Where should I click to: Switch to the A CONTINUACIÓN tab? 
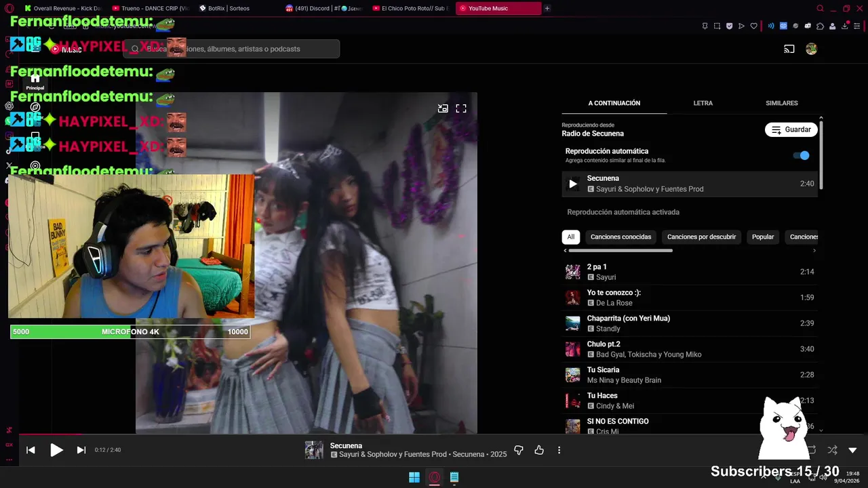tap(614, 103)
